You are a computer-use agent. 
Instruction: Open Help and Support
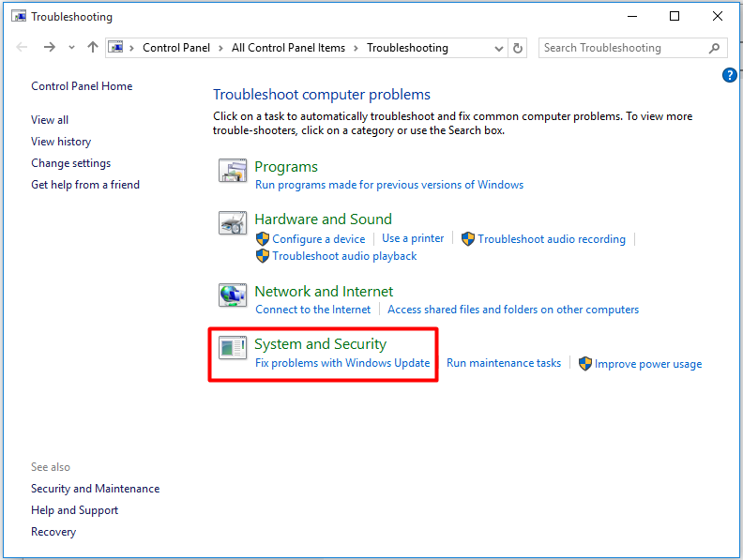click(x=74, y=510)
